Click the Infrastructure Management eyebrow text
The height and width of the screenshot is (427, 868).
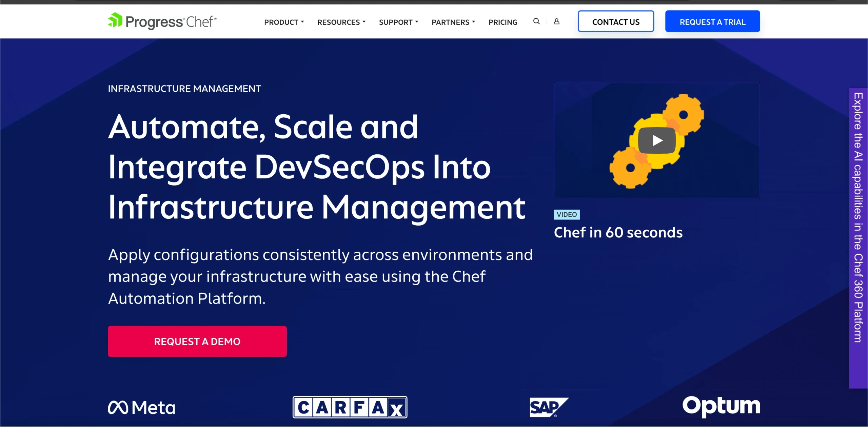tap(184, 89)
